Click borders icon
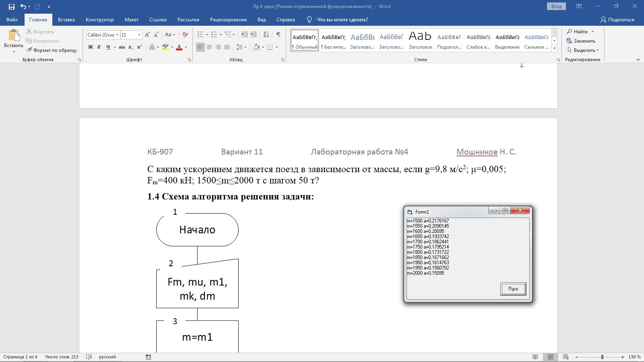Viewport: 644px width, 362px height. (x=270, y=47)
